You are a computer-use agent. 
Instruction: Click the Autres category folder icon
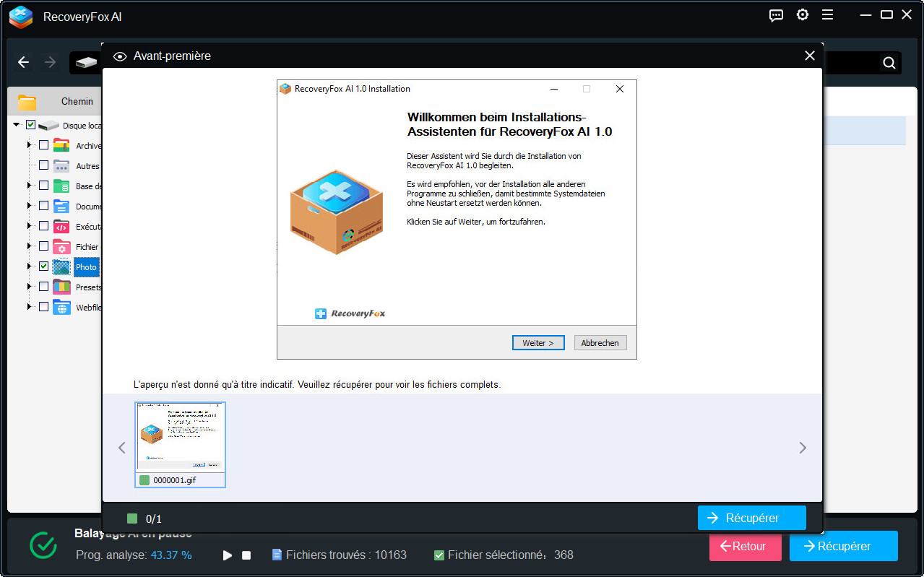tap(61, 165)
